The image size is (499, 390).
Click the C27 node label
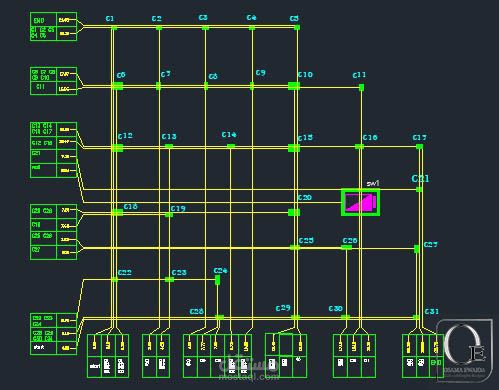431,245
